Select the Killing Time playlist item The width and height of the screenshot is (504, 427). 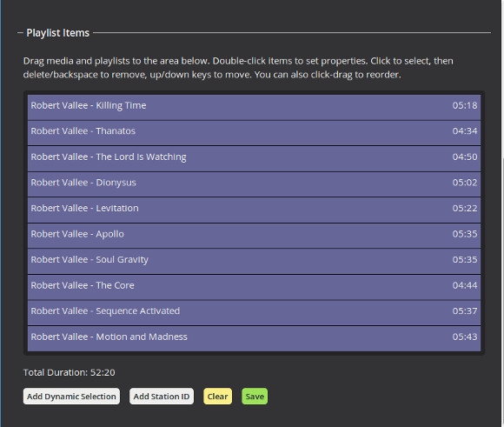pyautogui.click(x=254, y=107)
